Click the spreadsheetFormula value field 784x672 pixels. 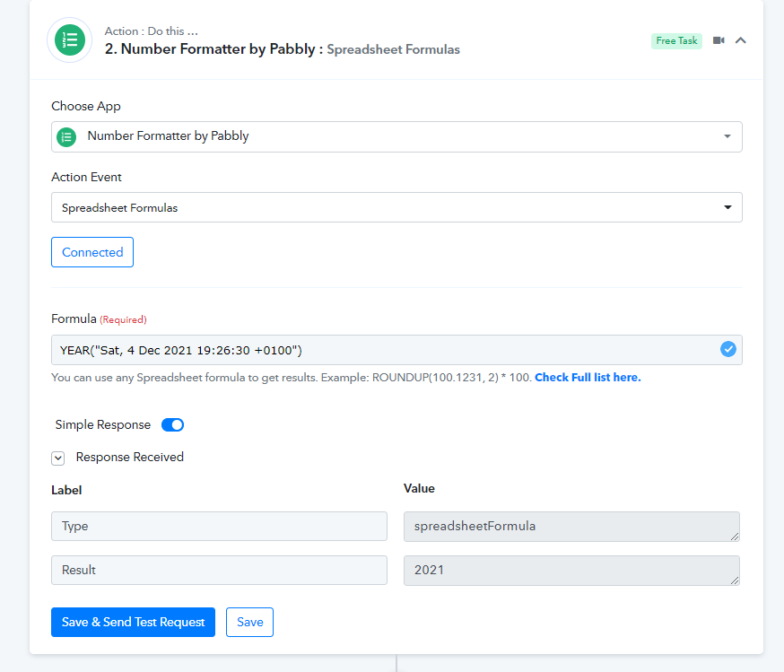tap(571, 527)
